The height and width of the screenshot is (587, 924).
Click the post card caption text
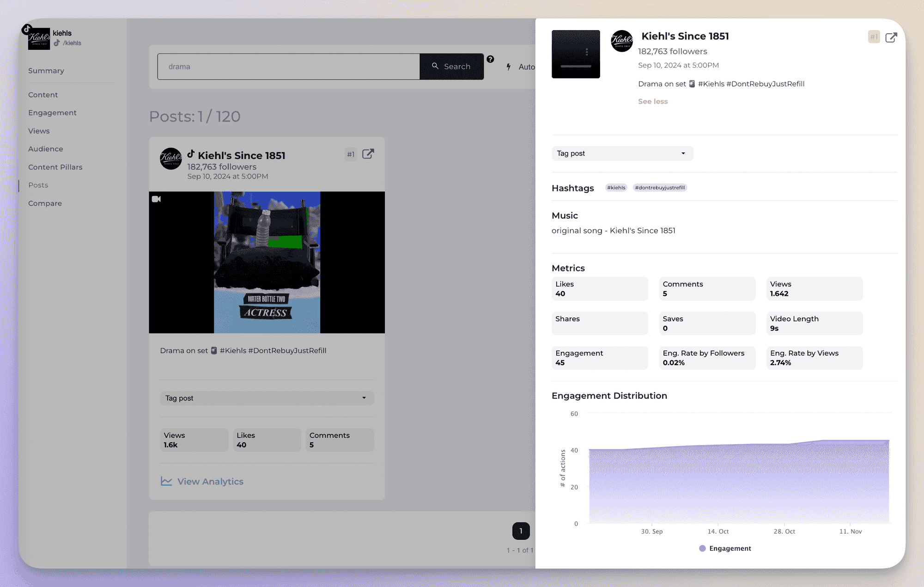[243, 351]
